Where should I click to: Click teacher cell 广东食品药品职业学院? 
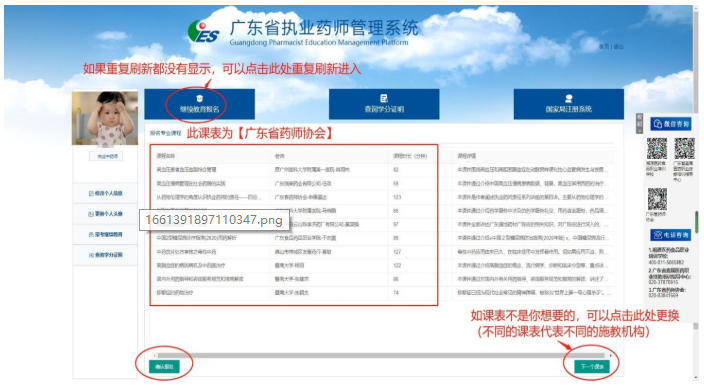click(x=305, y=238)
